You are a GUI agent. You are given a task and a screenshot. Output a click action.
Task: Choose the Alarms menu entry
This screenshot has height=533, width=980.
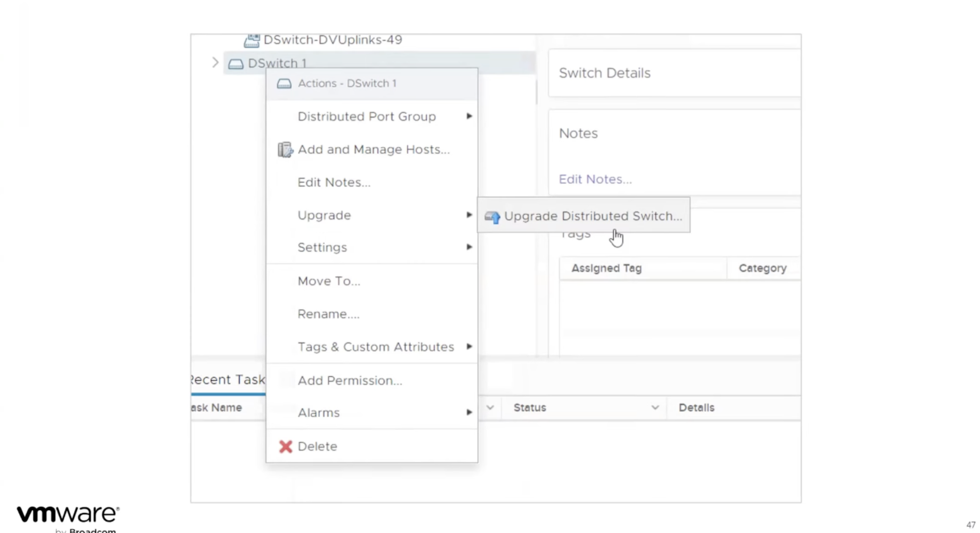pyautogui.click(x=372, y=412)
